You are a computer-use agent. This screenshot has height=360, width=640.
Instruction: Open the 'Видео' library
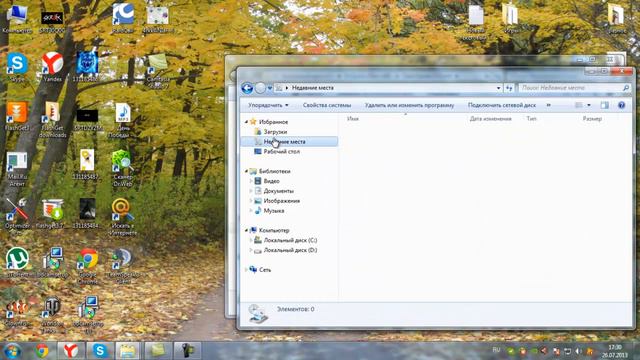271,181
